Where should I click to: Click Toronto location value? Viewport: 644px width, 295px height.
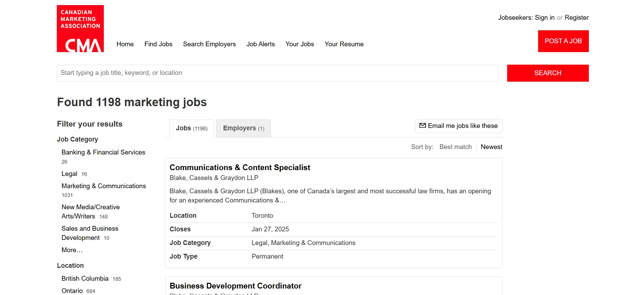coord(262,215)
